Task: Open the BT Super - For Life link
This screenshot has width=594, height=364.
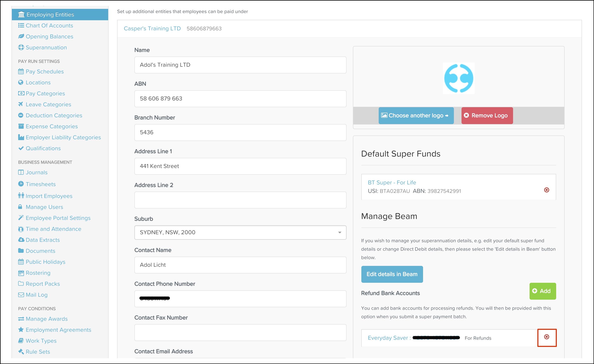Action: pyautogui.click(x=392, y=183)
